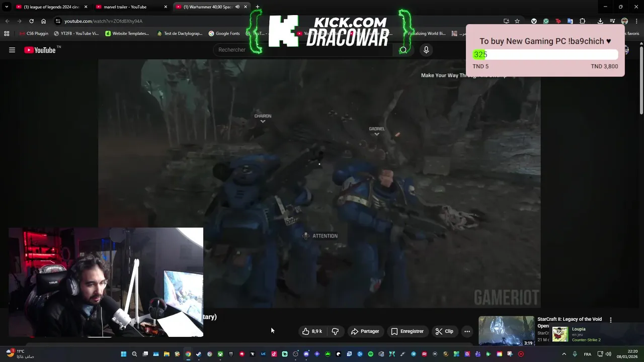View site information icon in address bar
The image size is (644, 362).
point(58,21)
